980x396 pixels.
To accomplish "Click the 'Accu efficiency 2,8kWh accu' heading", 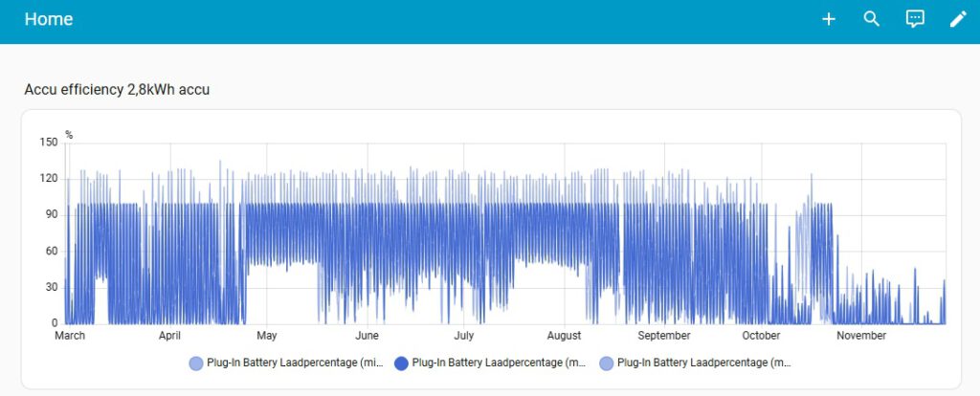I will 117,90.
